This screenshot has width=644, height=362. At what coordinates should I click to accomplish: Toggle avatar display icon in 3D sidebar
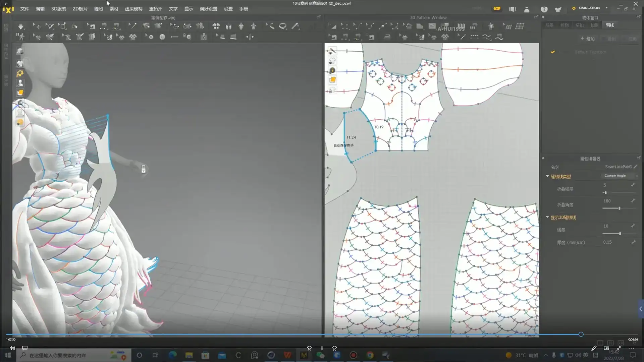click(x=20, y=83)
